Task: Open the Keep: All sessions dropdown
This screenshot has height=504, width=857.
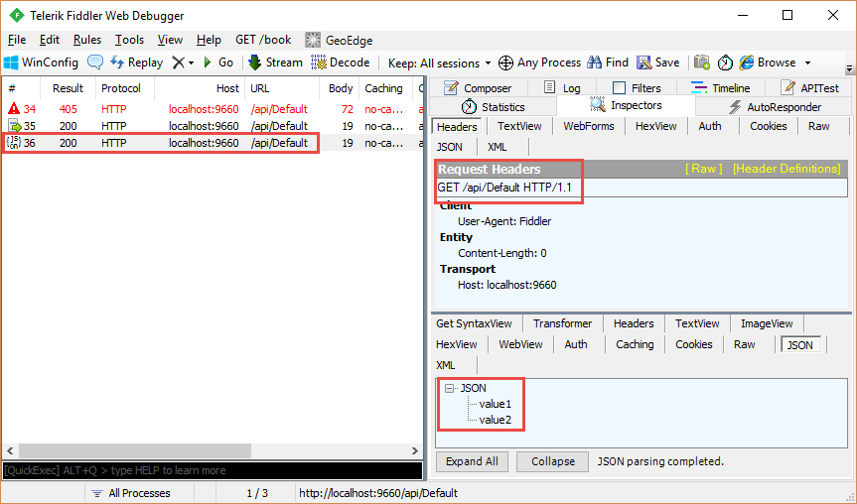Action: tap(439, 63)
